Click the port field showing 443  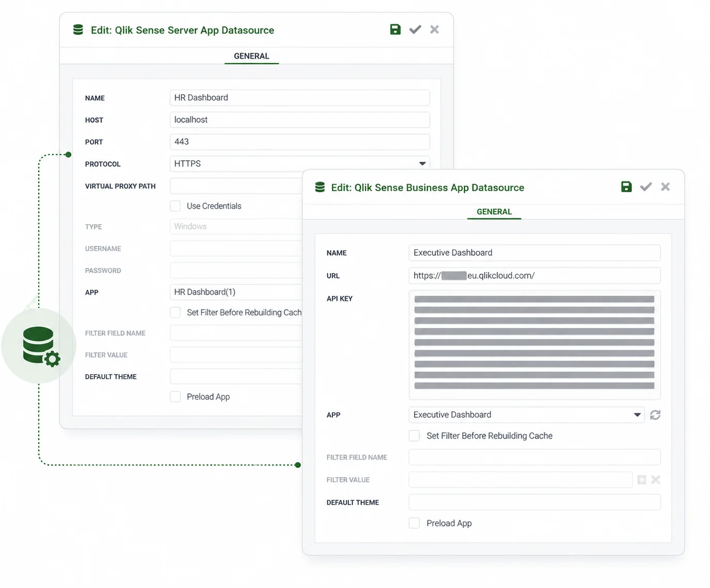point(300,142)
